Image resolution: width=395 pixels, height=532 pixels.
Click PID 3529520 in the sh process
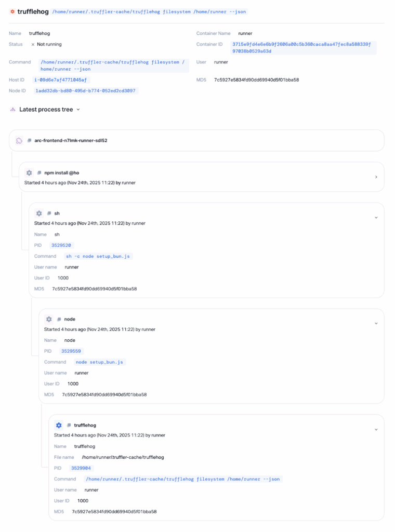(x=61, y=245)
